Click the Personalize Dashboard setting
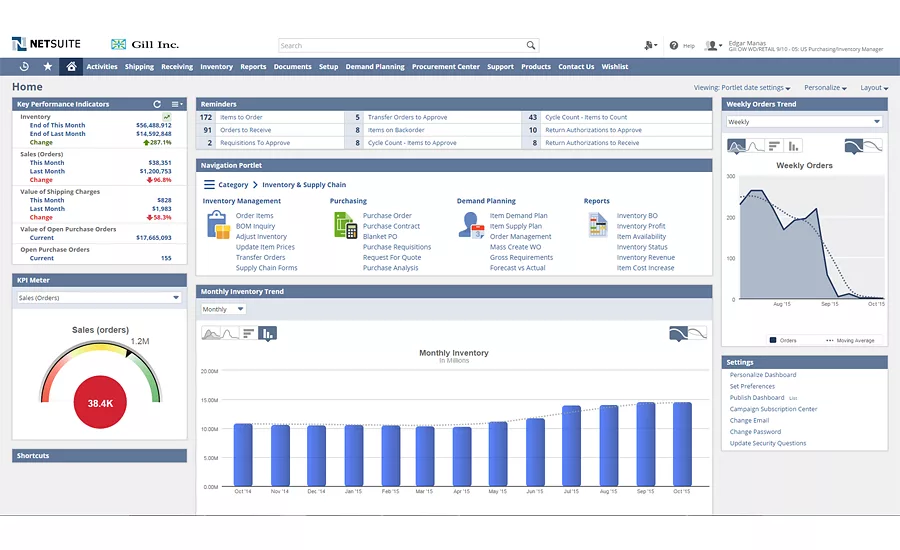Viewport: 900px width, 550px height. (x=763, y=375)
